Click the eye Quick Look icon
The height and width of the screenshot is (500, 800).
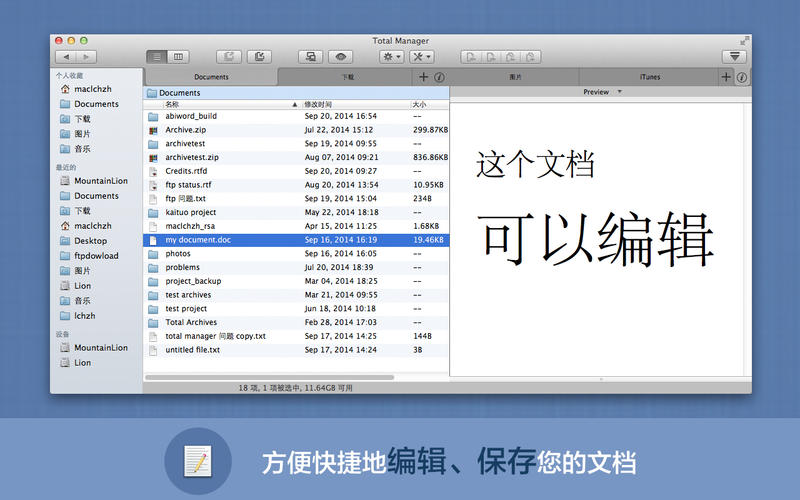coord(342,57)
